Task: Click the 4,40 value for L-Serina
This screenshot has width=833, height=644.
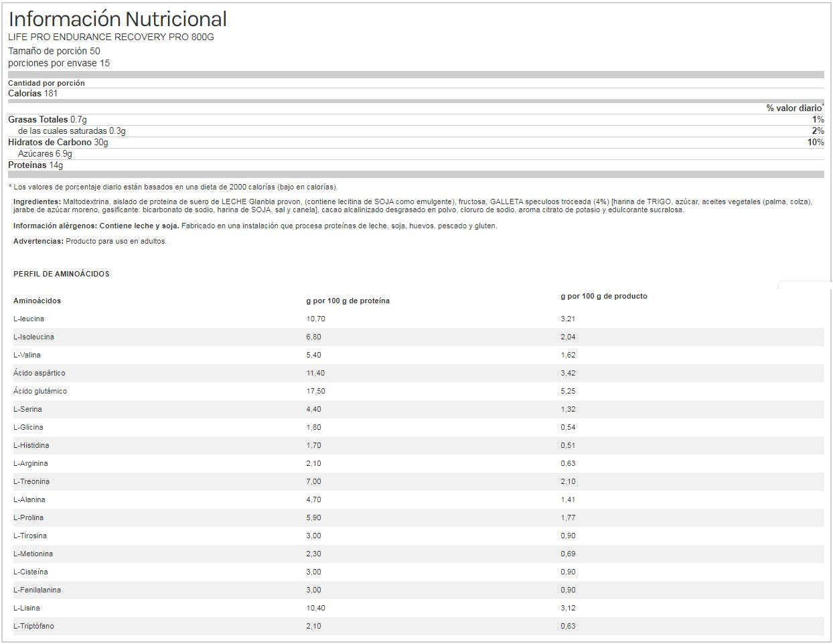Action: 314,409
